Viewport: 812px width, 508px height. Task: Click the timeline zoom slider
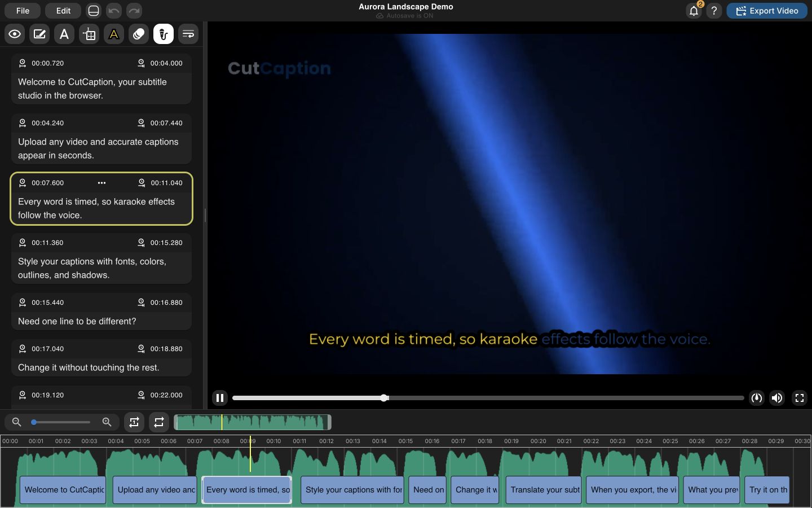(x=61, y=422)
